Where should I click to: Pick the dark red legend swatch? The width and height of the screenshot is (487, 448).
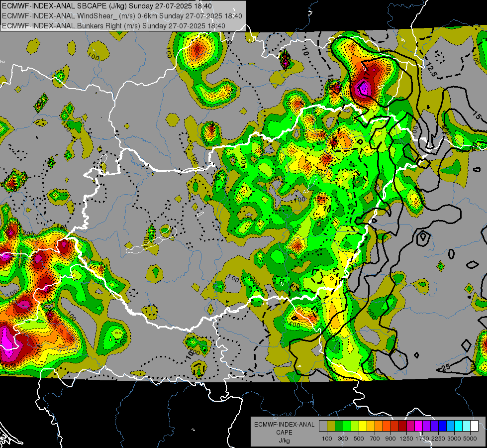(x=403, y=426)
